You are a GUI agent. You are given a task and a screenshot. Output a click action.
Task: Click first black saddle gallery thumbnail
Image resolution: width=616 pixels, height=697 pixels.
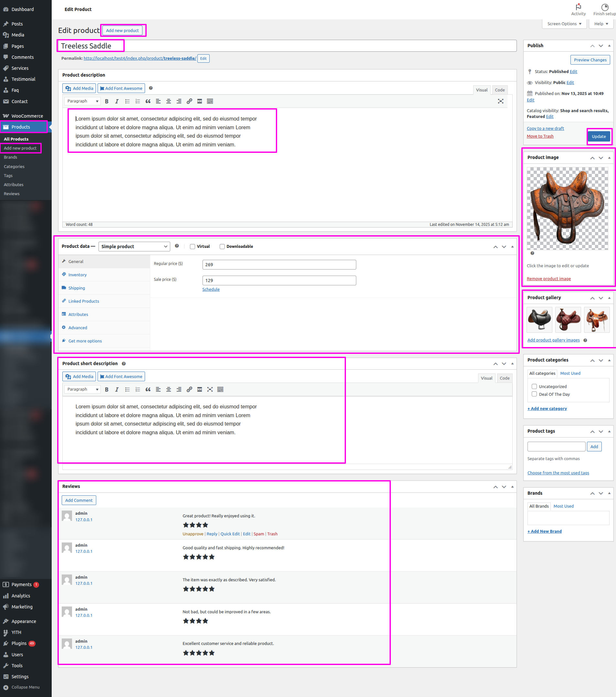coord(539,320)
